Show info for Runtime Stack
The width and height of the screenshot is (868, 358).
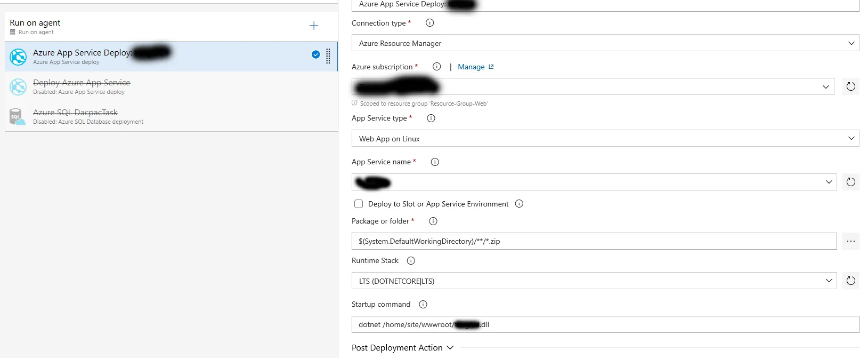[x=411, y=261]
